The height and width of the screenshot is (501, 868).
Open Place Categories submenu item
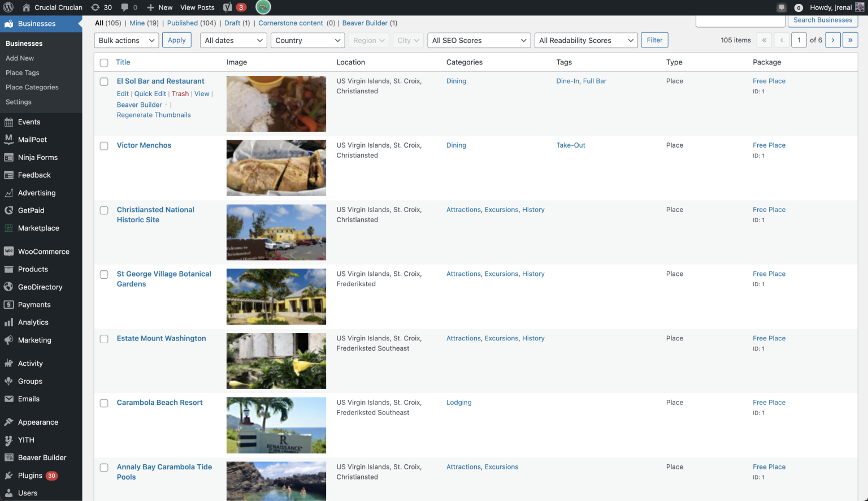point(32,88)
